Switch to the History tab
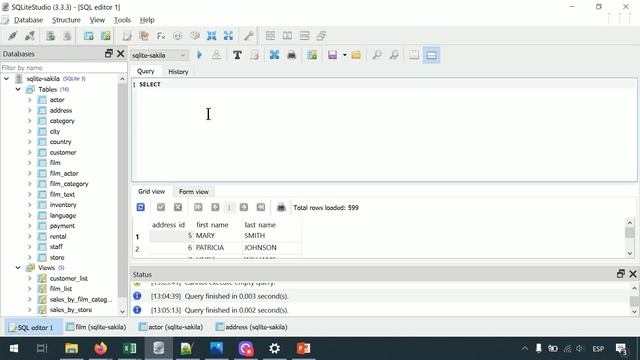640x360 pixels. (178, 71)
